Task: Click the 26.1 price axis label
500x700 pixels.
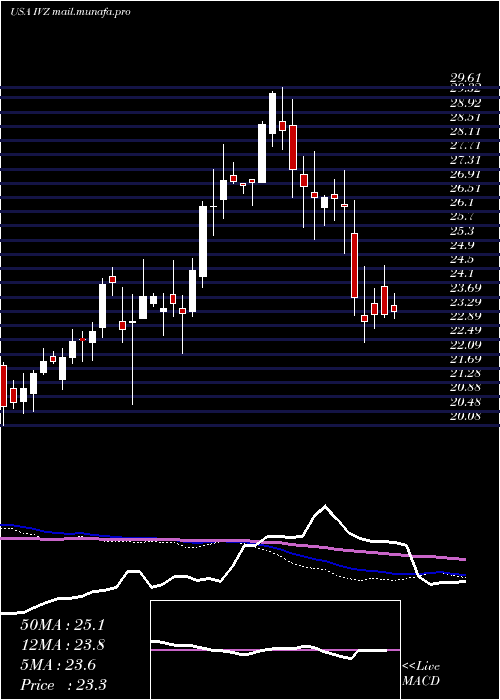Action: [461, 203]
